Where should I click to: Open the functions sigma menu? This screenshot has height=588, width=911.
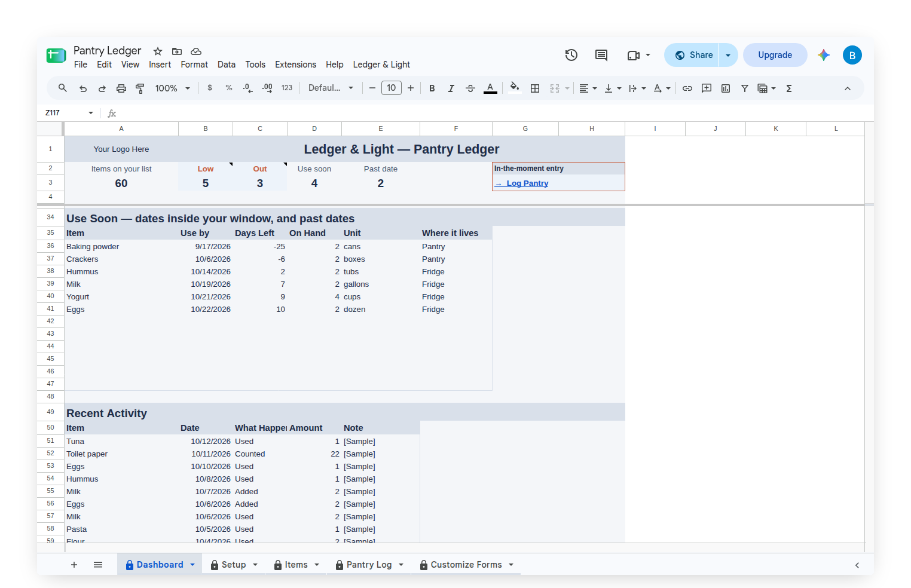(x=789, y=88)
